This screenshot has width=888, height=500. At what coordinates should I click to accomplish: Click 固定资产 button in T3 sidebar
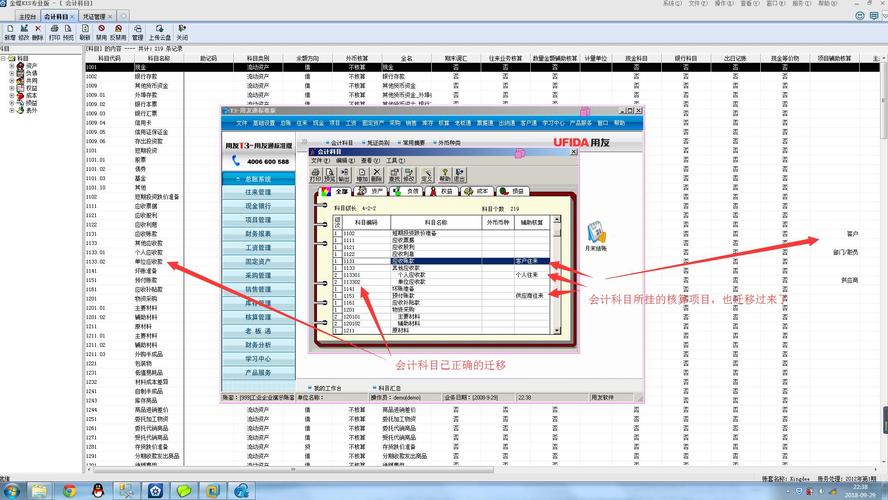[258, 262]
